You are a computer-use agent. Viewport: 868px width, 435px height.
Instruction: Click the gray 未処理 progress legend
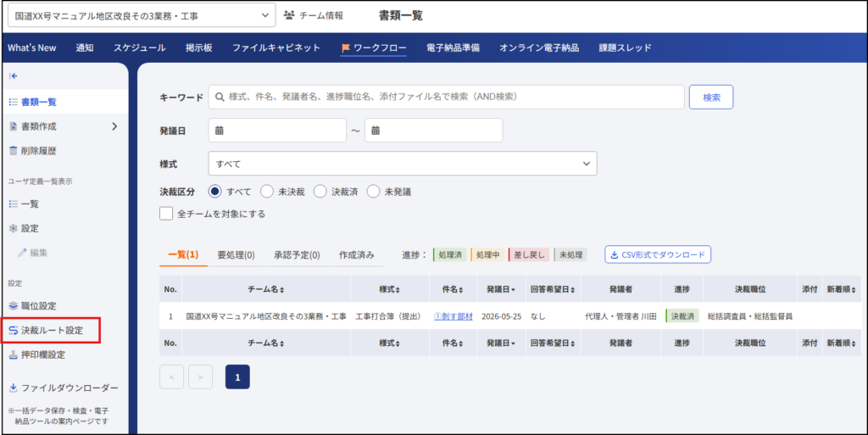pyautogui.click(x=570, y=255)
